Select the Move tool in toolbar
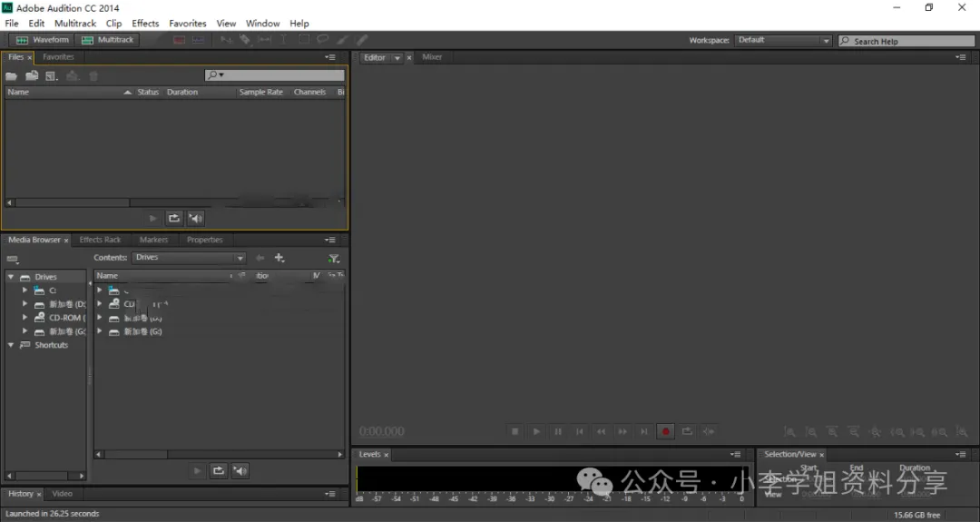The width and height of the screenshot is (980, 522). tap(226, 40)
